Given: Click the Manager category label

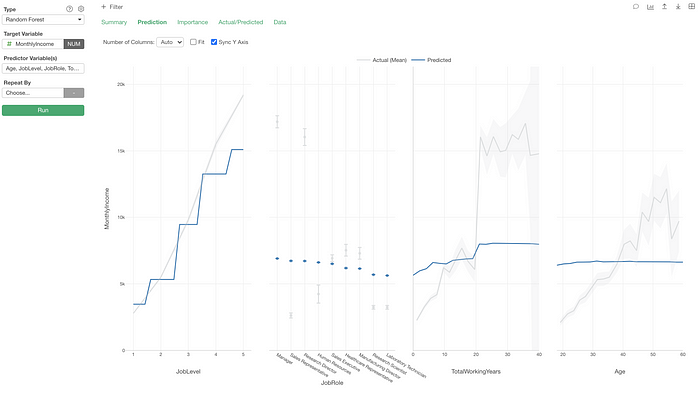Looking at the screenshot, I should coord(284,359).
